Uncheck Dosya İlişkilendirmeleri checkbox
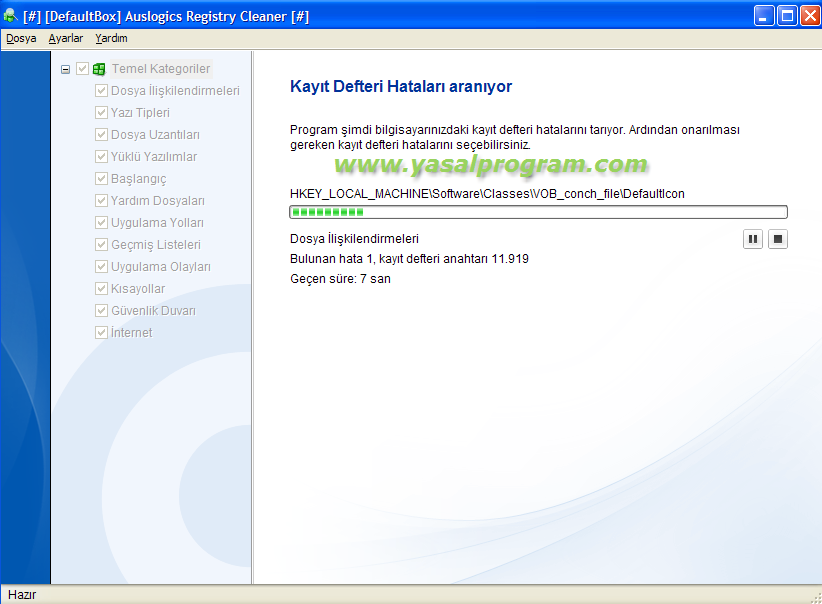Image resolution: width=822 pixels, height=604 pixels. click(101, 91)
